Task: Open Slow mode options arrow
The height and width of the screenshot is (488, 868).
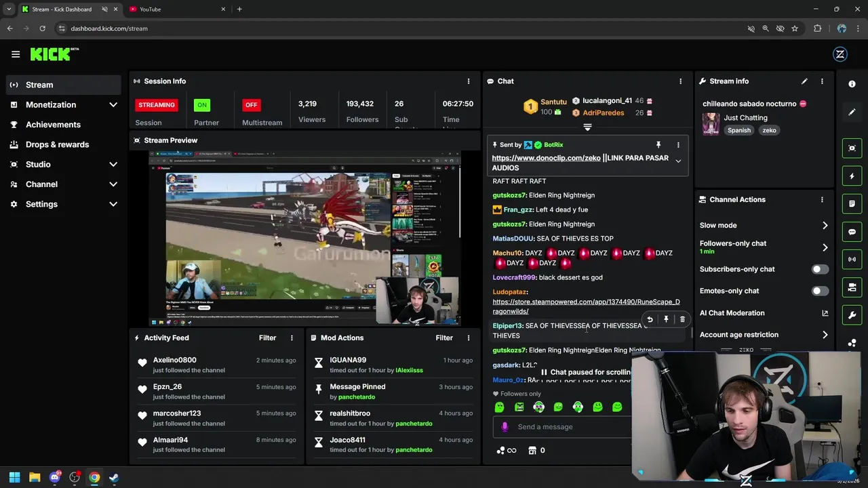Action: point(825,226)
